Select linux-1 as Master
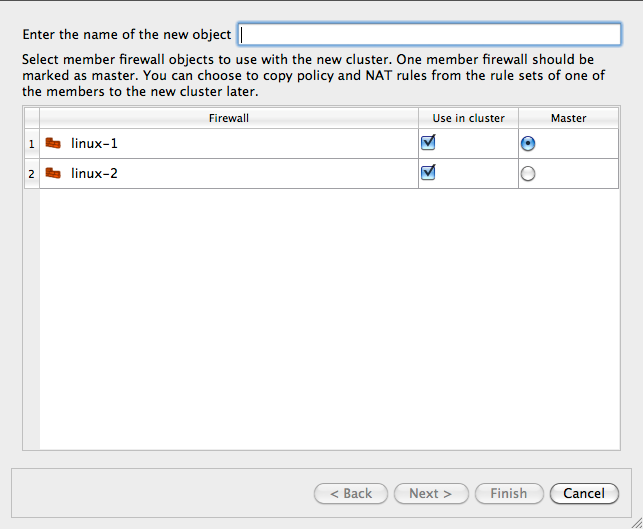 pyautogui.click(x=528, y=144)
